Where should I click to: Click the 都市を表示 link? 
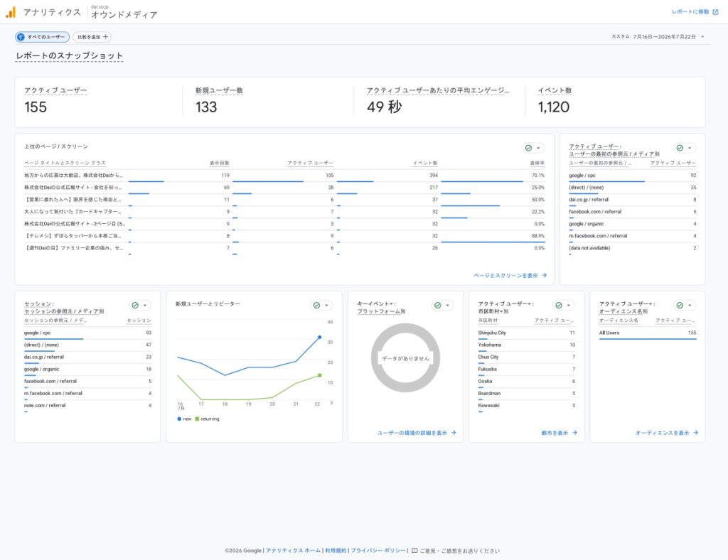[559, 433]
